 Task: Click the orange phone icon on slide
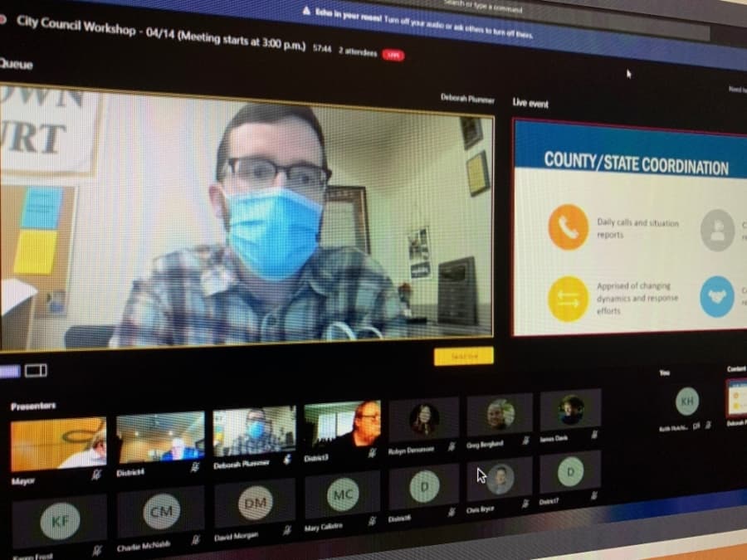tap(568, 227)
